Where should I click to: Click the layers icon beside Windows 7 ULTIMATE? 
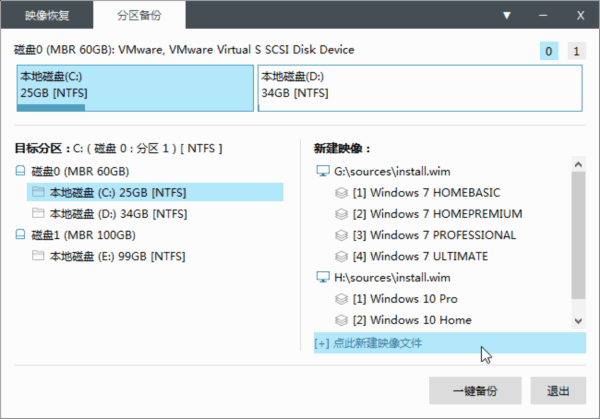click(341, 256)
